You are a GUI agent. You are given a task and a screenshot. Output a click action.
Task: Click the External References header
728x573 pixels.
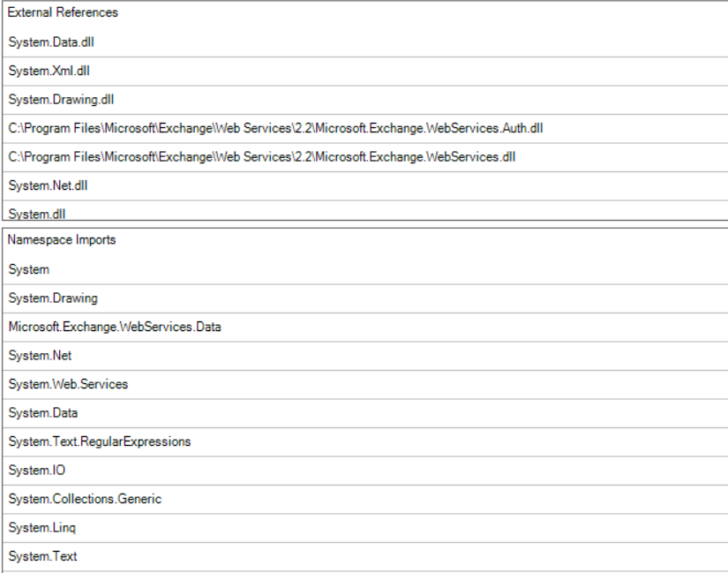pyautogui.click(x=64, y=12)
